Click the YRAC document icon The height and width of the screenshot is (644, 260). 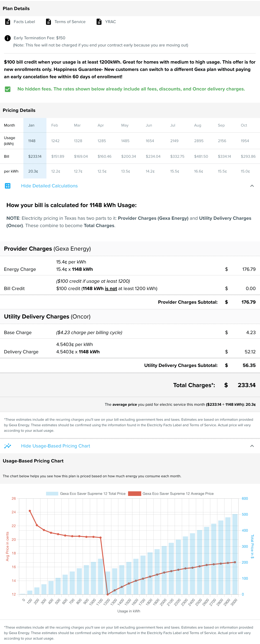pyautogui.click(x=99, y=22)
